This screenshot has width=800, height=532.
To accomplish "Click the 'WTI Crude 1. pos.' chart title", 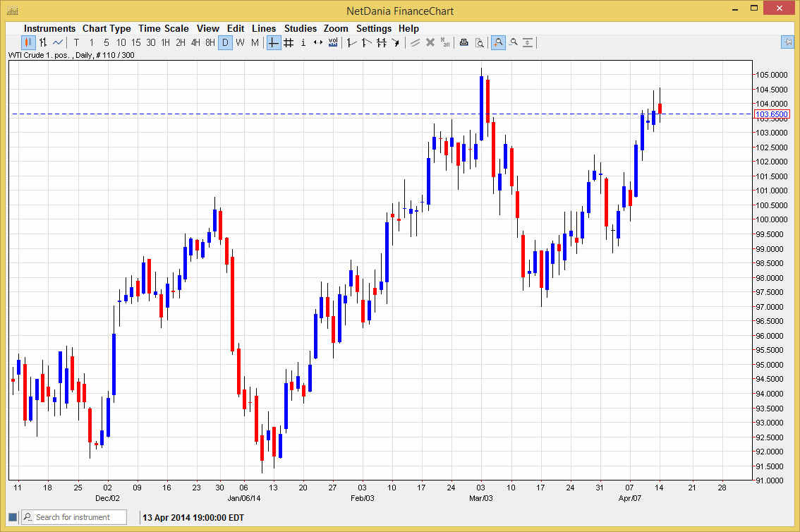I will [x=39, y=55].
